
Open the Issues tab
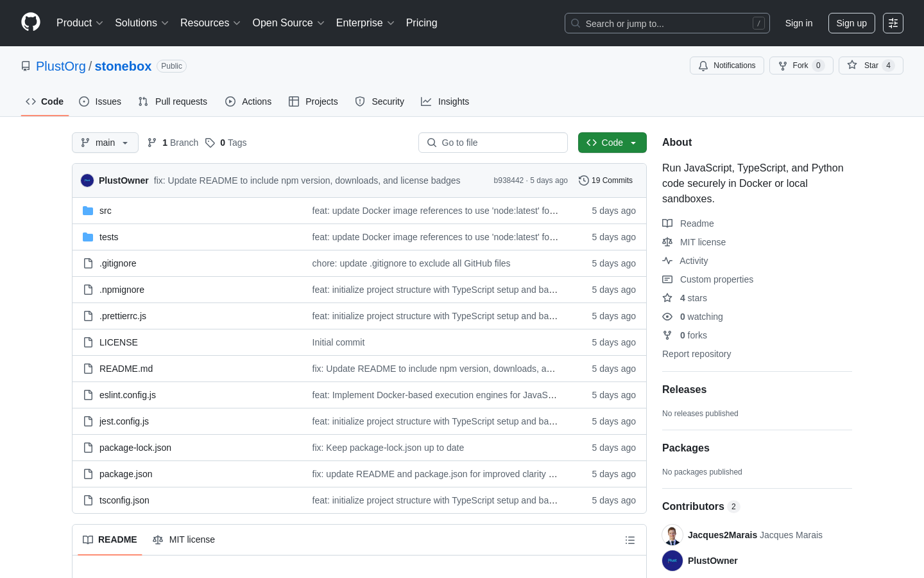click(x=100, y=101)
